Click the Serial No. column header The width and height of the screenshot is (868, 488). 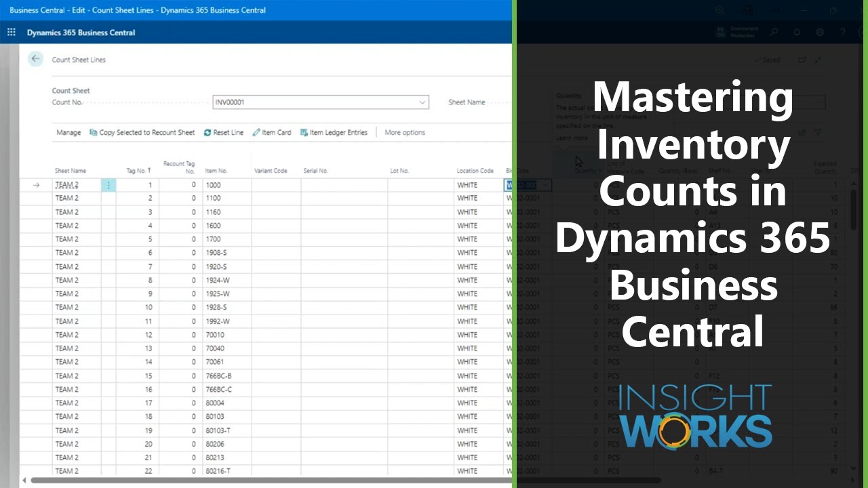click(x=316, y=171)
